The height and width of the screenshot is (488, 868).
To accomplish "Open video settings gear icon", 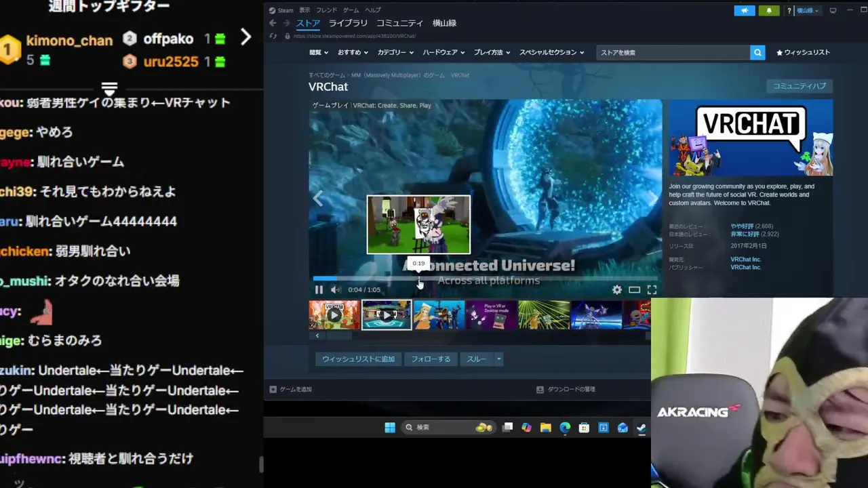I will coord(616,289).
